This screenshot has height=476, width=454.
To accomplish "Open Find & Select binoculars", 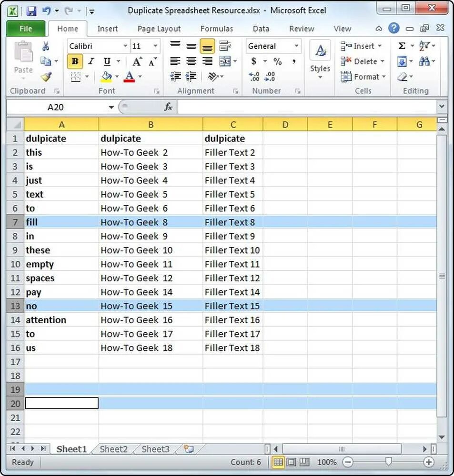I will tap(424, 61).
